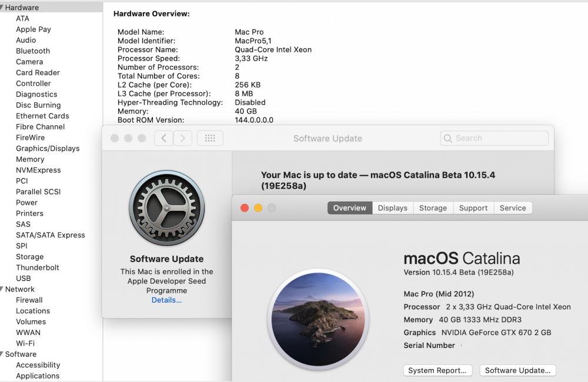Click the search magnifier icon
Viewport: 588px width, 382px height.
click(447, 138)
